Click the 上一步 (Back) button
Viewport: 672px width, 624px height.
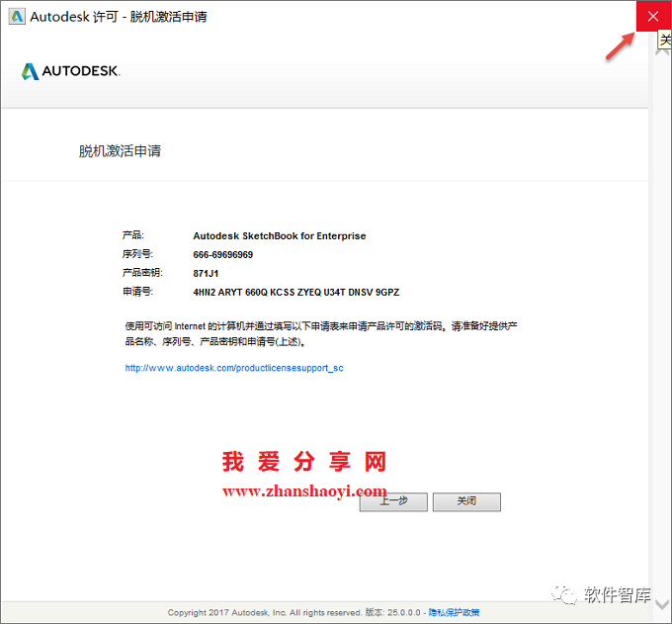pyautogui.click(x=393, y=501)
